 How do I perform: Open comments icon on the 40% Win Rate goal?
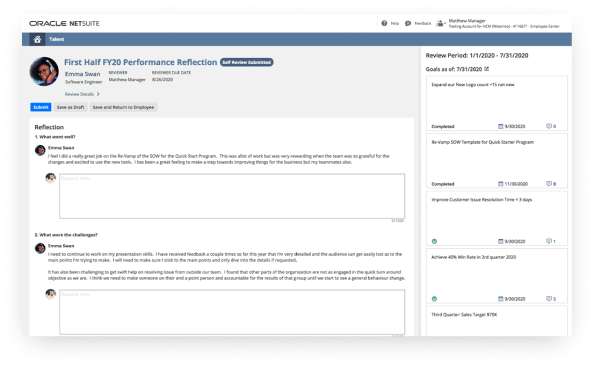tap(549, 299)
